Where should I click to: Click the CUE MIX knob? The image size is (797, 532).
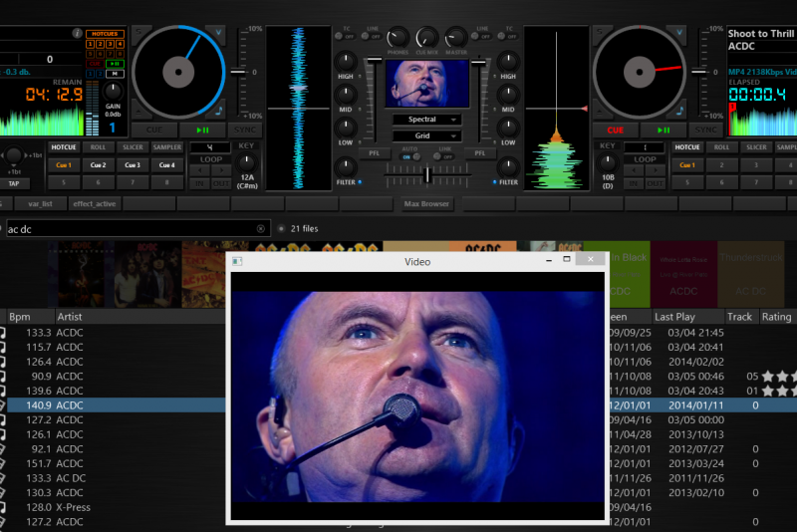[427, 38]
